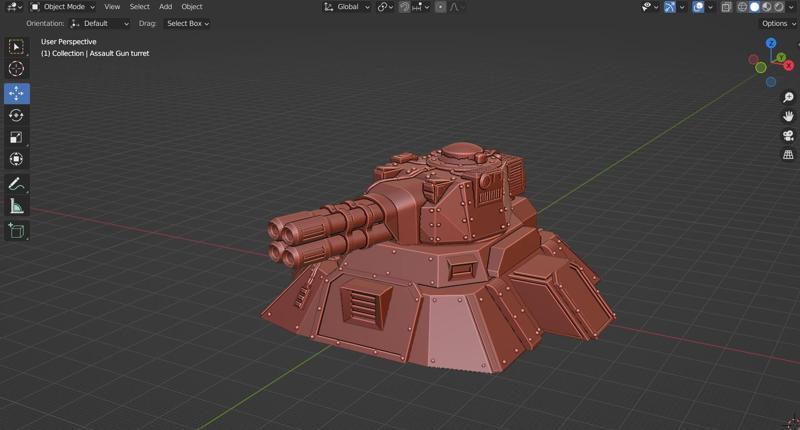The height and width of the screenshot is (430, 800).
Task: Click the dark blue negative Z circle
Action: 771,82
